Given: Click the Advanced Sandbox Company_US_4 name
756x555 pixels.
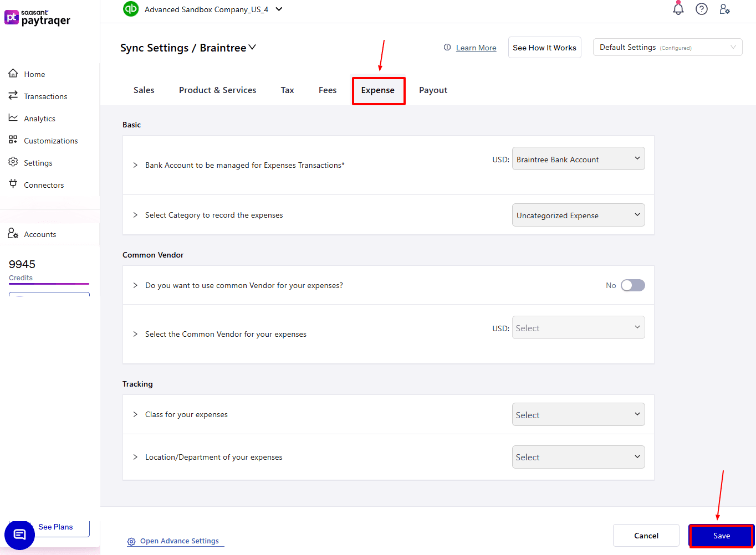Looking at the screenshot, I should tap(206, 9).
